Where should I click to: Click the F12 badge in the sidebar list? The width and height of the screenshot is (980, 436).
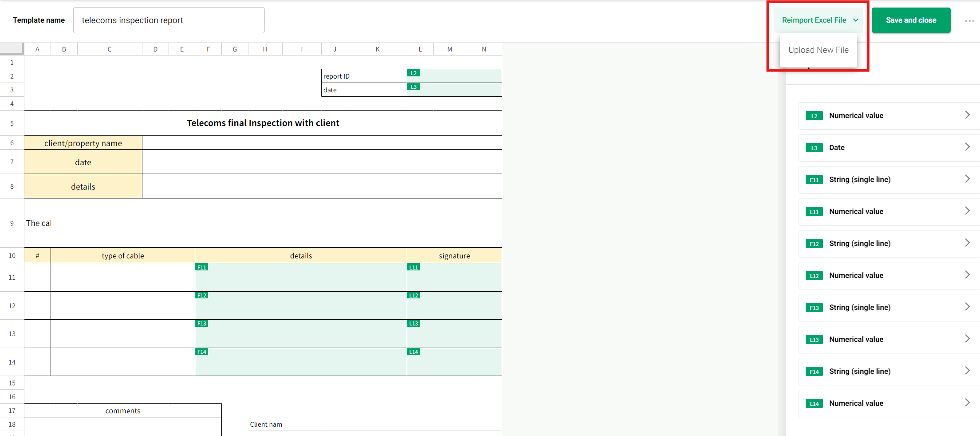click(x=814, y=244)
